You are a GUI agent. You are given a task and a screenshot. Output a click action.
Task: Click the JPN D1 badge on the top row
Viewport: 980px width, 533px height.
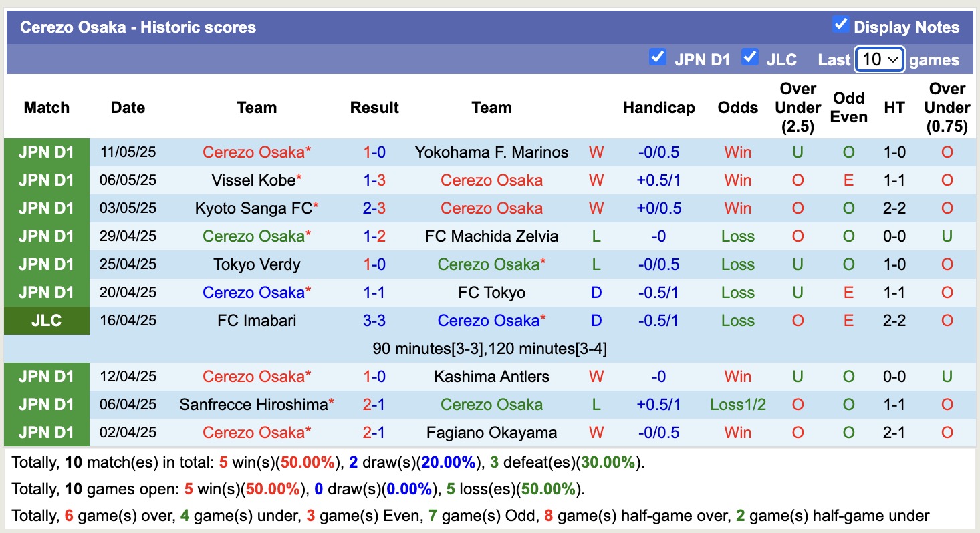46,152
